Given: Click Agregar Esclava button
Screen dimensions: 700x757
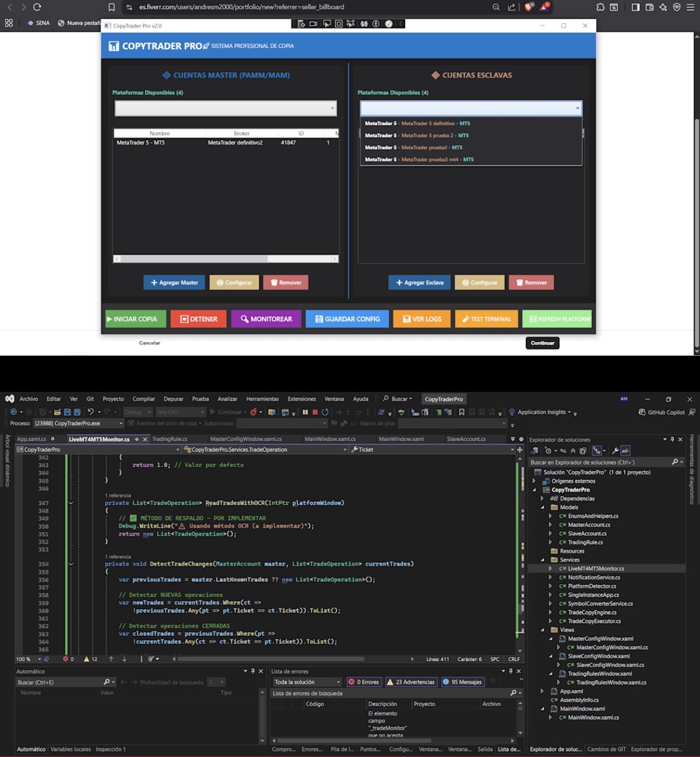Looking at the screenshot, I should coord(420,283).
